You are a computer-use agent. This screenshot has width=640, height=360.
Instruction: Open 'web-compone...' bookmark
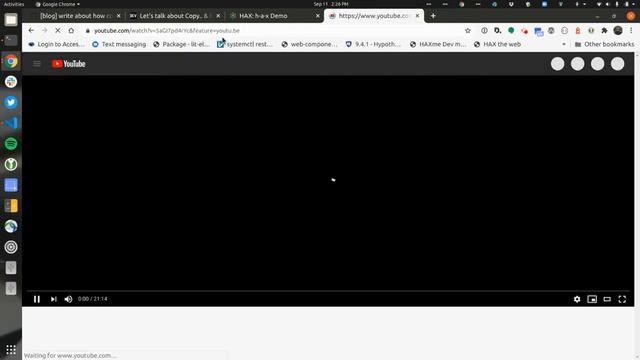[309, 44]
